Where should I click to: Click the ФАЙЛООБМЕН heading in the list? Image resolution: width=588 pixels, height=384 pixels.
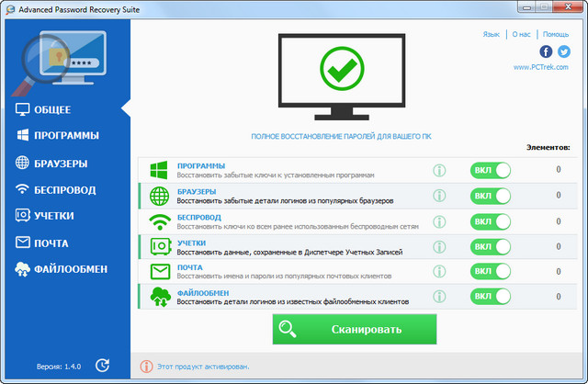(203, 293)
